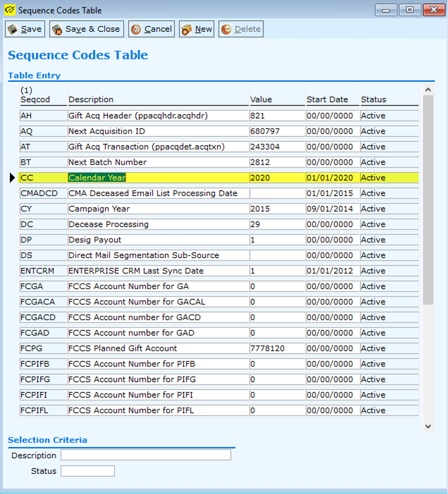The height and width of the screenshot is (494, 448).
Task: Close the Sequence Codes Table window
Action: tap(434, 10)
